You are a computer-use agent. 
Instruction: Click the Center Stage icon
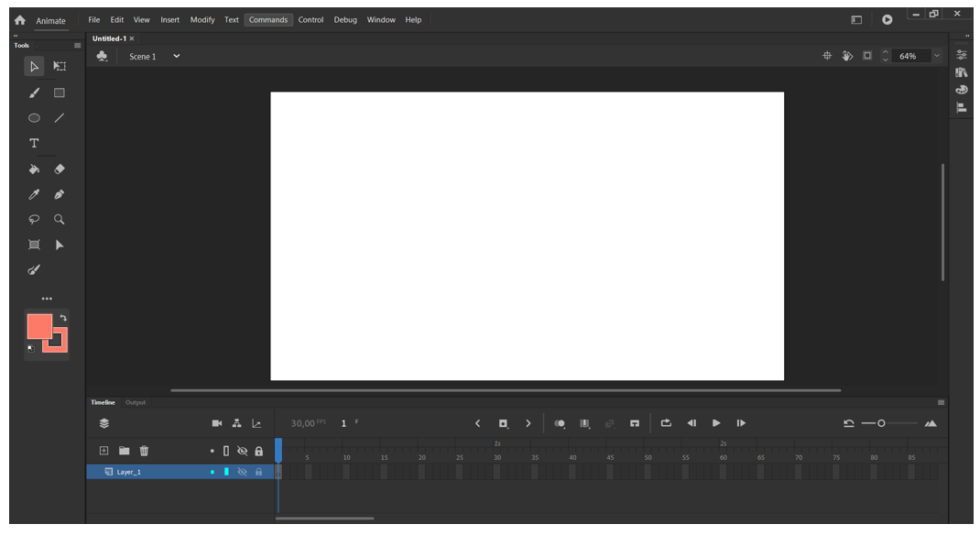(x=827, y=56)
